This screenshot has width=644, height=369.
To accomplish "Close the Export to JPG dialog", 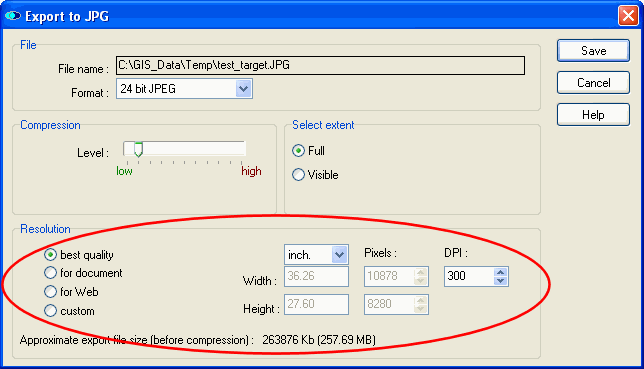I will tap(628, 16).
